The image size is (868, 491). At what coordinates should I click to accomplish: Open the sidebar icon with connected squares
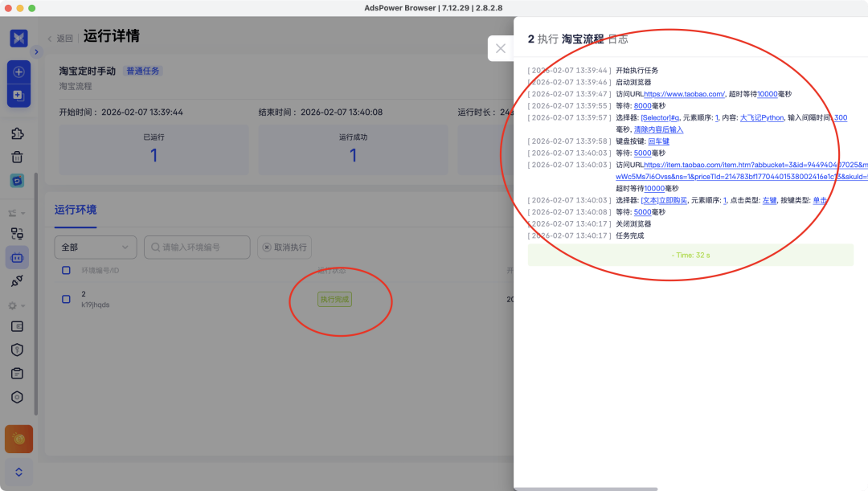point(17,234)
